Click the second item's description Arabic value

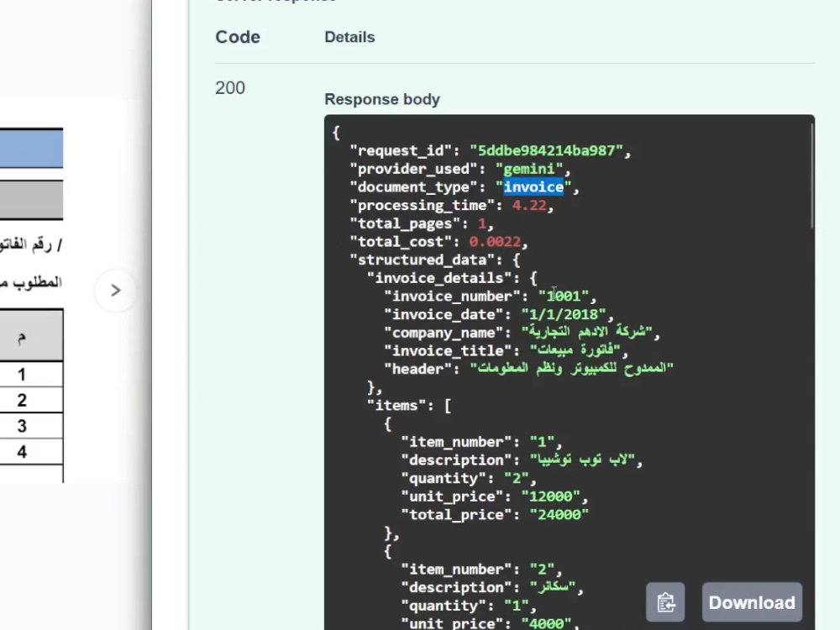pyautogui.click(x=553, y=587)
